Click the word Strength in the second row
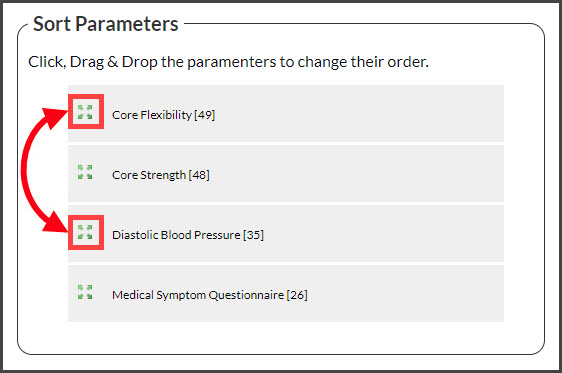 [x=163, y=175]
